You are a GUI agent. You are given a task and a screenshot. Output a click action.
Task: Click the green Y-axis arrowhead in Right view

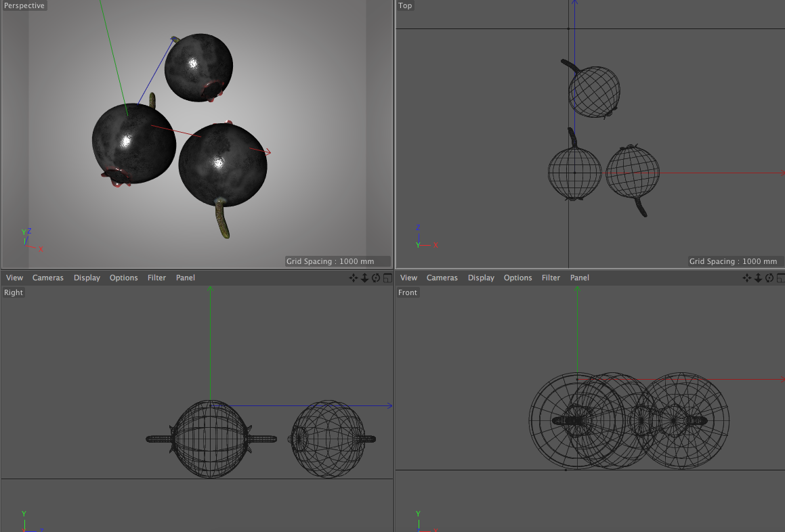coord(210,289)
